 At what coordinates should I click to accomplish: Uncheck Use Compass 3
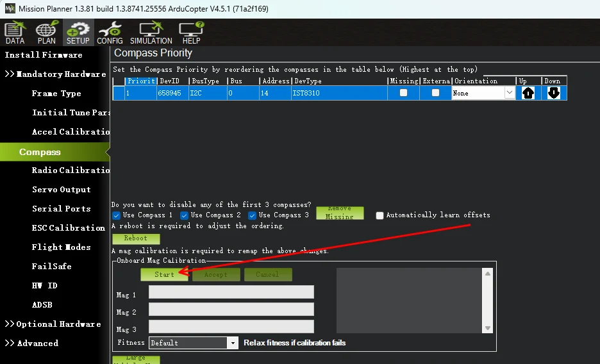tap(252, 215)
